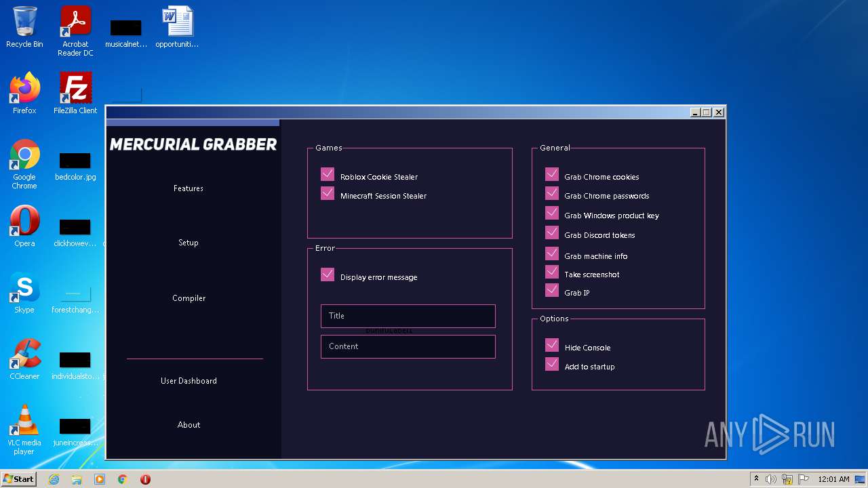Select the juneincreas desktop file

75,432
